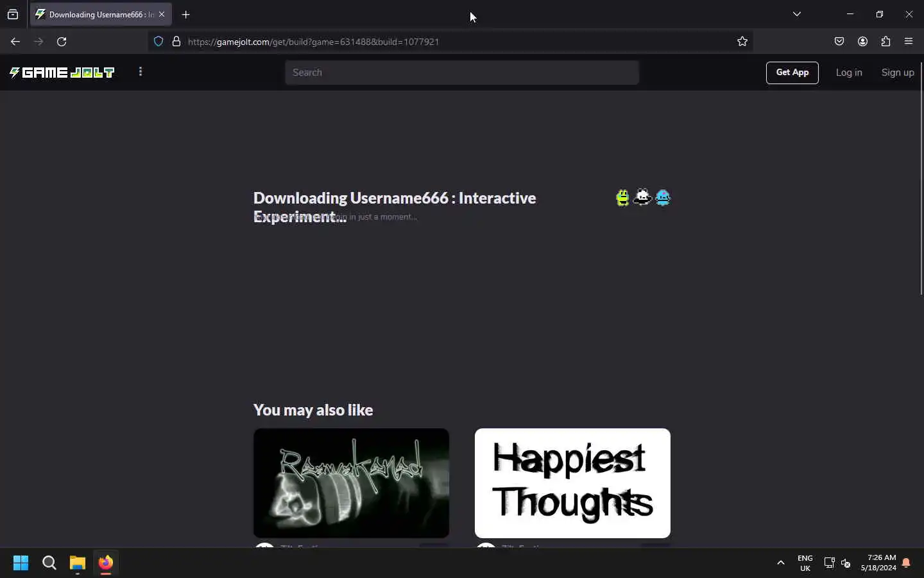Open the Save to Pocket icon
924x578 pixels.
pos(839,42)
